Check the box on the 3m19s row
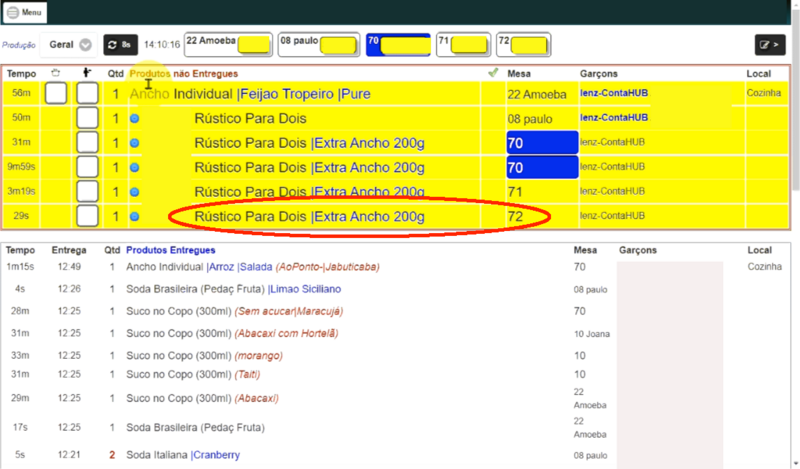The width and height of the screenshot is (800, 469). pos(87,191)
